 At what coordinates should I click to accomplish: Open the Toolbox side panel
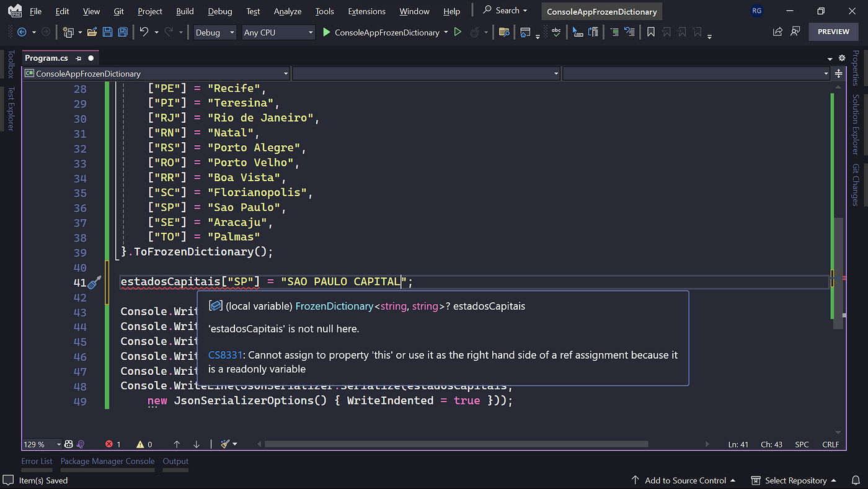click(x=11, y=64)
